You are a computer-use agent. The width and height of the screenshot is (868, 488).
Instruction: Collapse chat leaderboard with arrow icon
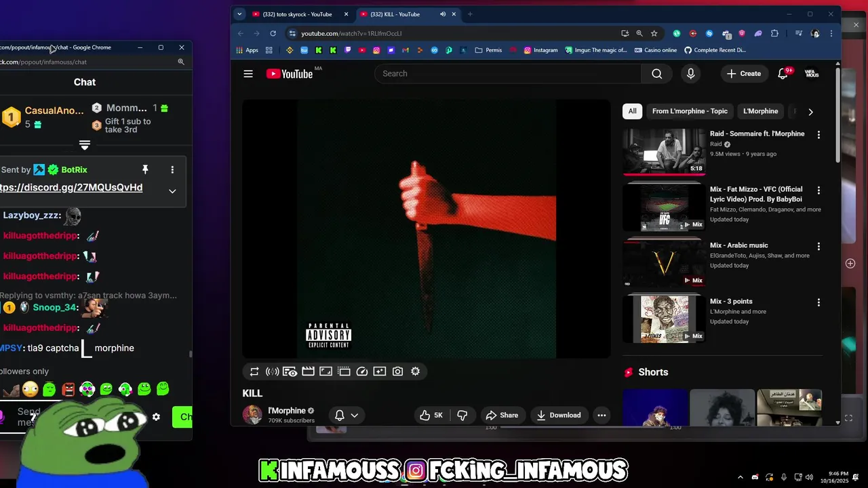tap(85, 146)
